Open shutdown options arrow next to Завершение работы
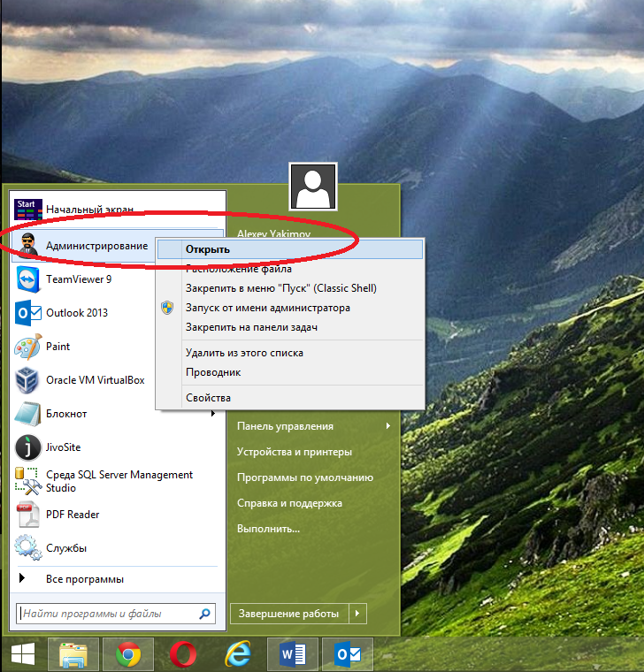Screen dimensions: 644x672 pos(357,614)
